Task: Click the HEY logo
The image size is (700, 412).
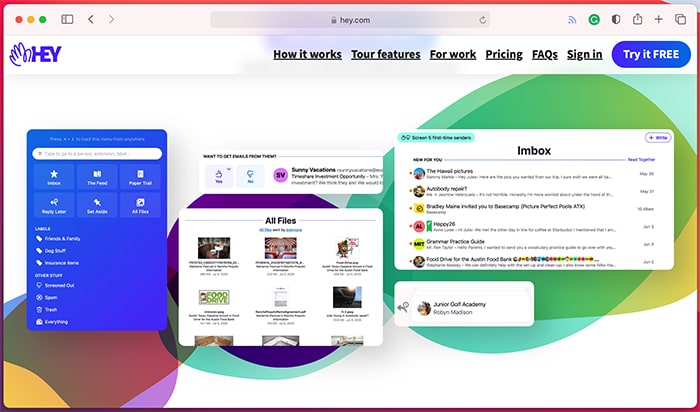Action: coord(35,54)
